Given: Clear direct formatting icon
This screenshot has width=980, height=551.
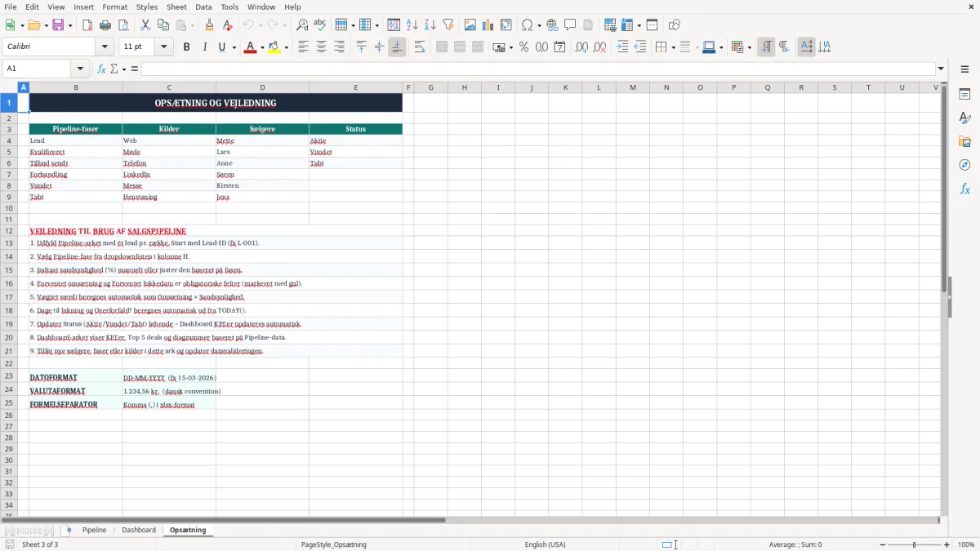Looking at the screenshot, I should (227, 25).
